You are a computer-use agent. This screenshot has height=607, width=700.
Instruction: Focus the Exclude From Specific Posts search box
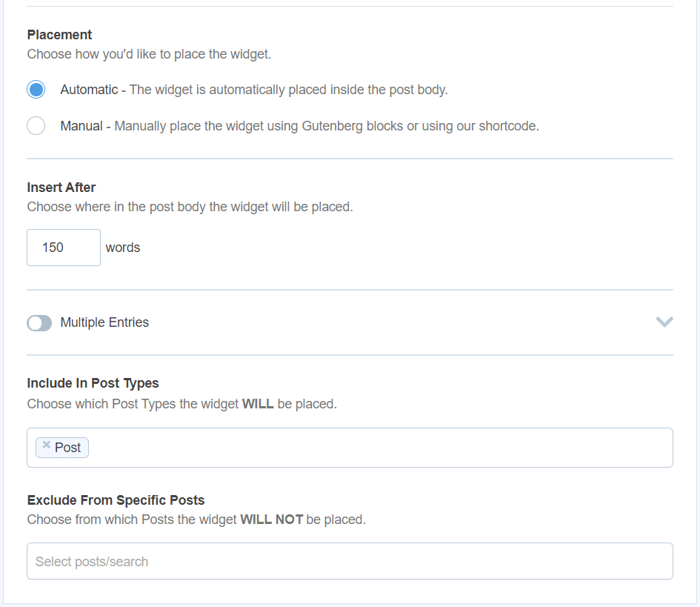[x=350, y=561]
